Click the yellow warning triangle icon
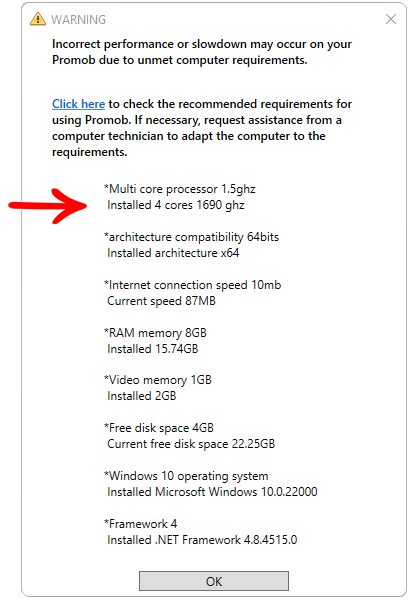 [x=38, y=19]
